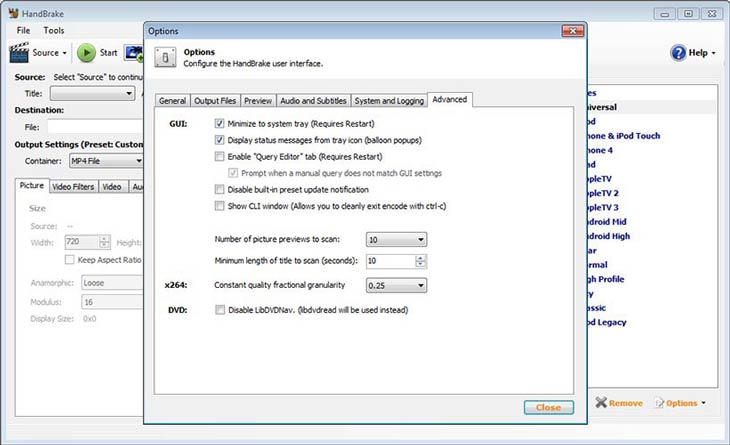
Task: Open the Container MP4 File dropdown
Action: [107, 161]
